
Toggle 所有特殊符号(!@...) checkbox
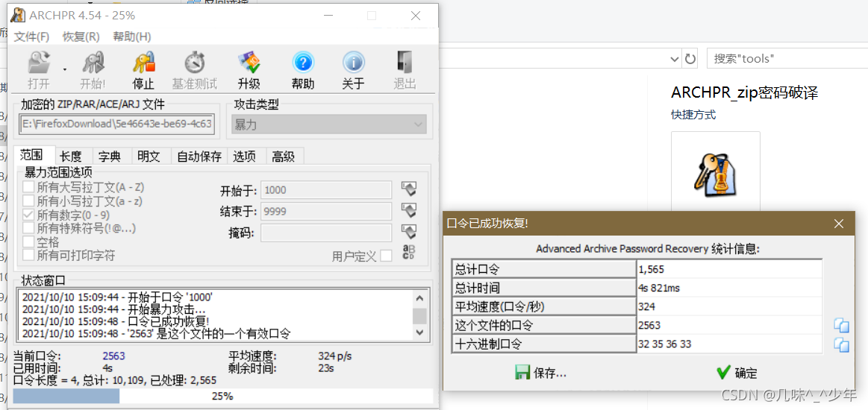28,227
